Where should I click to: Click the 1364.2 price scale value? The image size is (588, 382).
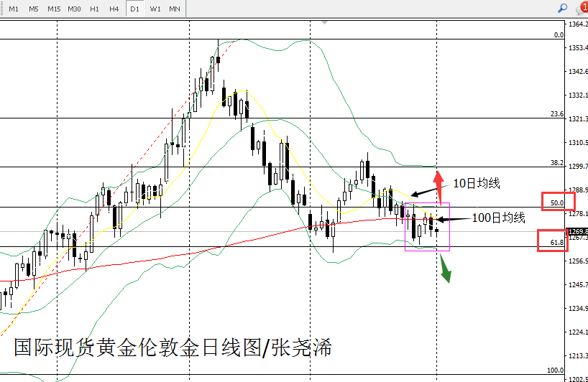click(578, 24)
